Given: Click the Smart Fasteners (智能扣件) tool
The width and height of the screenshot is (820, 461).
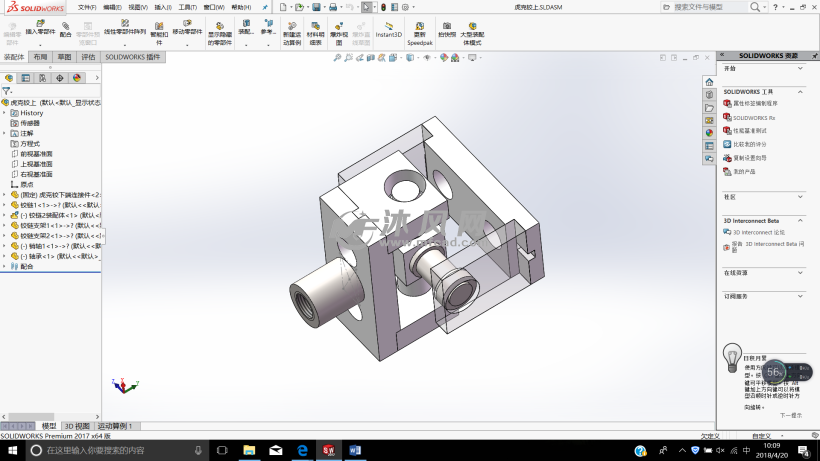Looking at the screenshot, I should click(x=159, y=33).
